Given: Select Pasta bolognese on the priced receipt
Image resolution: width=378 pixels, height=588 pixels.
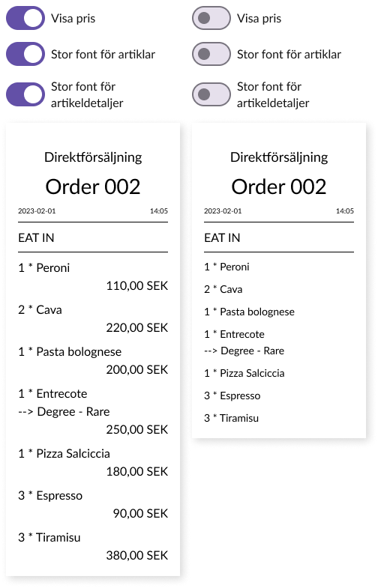Looking at the screenshot, I should (x=70, y=352).
